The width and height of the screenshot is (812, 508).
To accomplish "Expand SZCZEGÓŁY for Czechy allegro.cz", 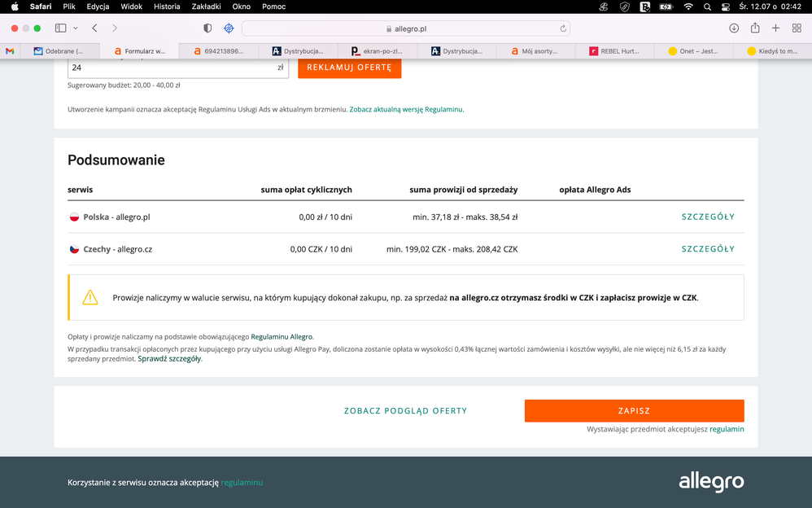I will [x=708, y=249].
